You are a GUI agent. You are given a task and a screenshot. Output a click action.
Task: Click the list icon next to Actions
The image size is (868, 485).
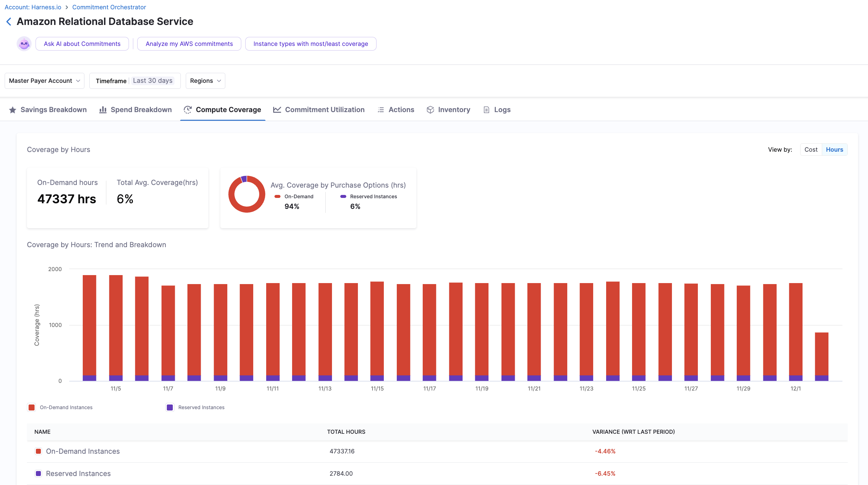(x=381, y=110)
